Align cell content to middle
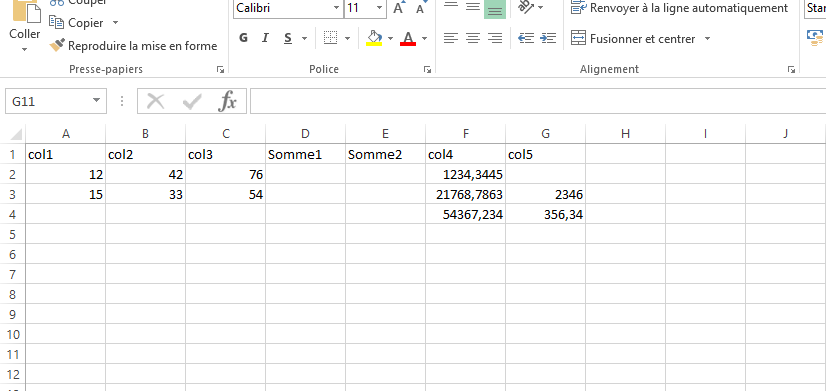Screen dimensions: 826x391 pos(473,7)
